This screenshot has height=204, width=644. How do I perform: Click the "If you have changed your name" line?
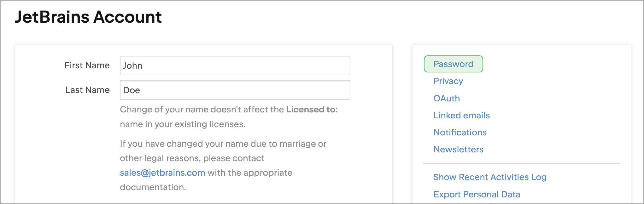tap(223, 144)
